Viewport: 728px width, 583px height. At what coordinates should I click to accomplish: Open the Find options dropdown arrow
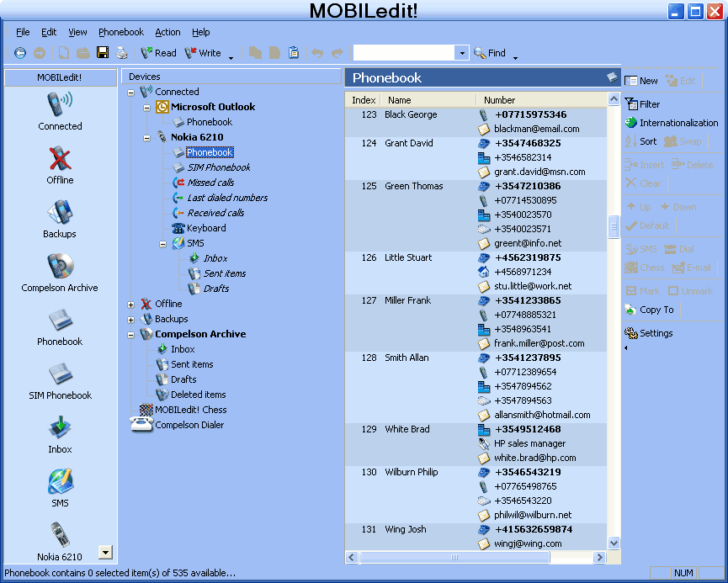pyautogui.click(x=515, y=57)
